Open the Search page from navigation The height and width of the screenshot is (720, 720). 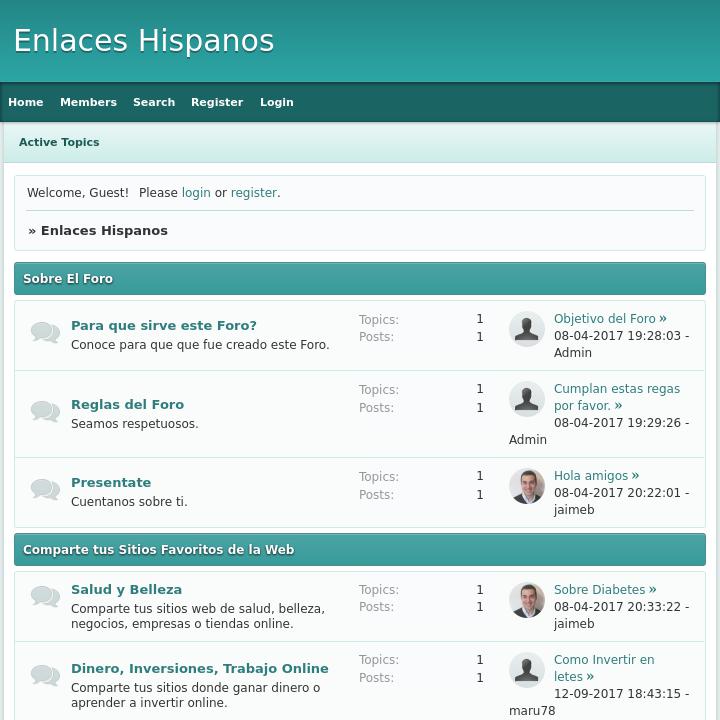154,102
